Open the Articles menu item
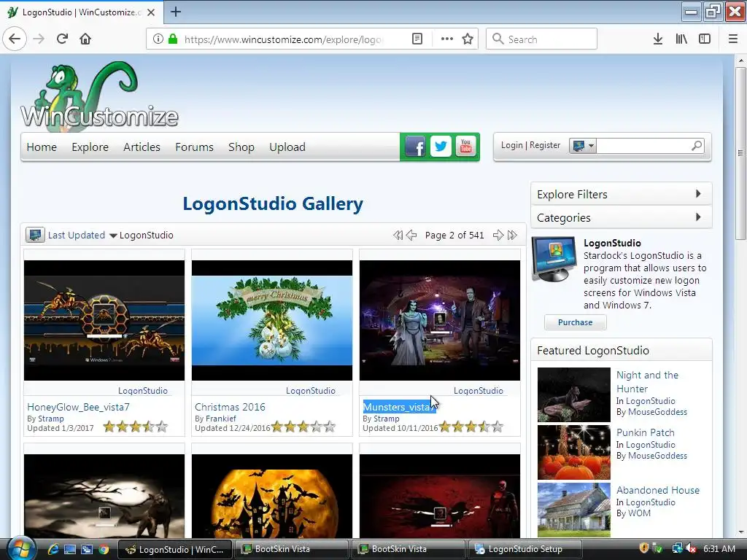The image size is (747, 560). pos(142,147)
